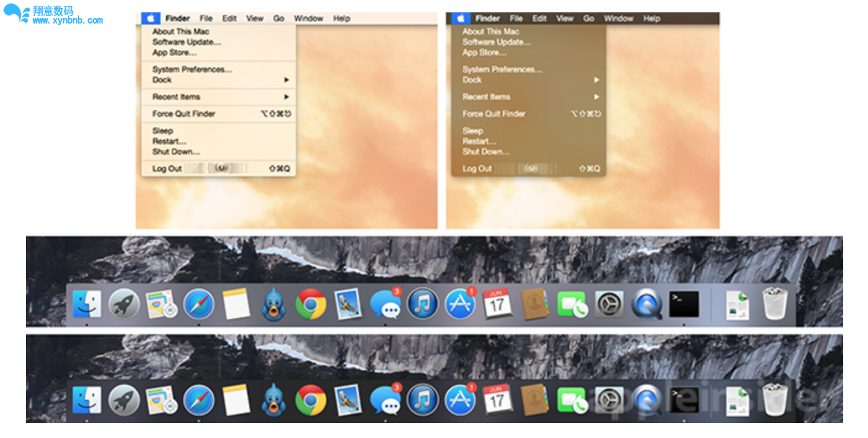The height and width of the screenshot is (438, 868).
Task: Open the document stack in light dock
Action: point(737,305)
